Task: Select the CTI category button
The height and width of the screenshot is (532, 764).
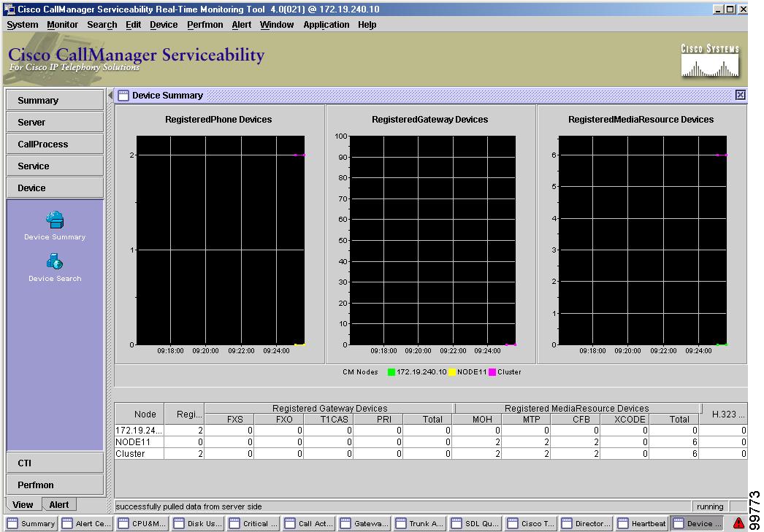Action: click(55, 463)
